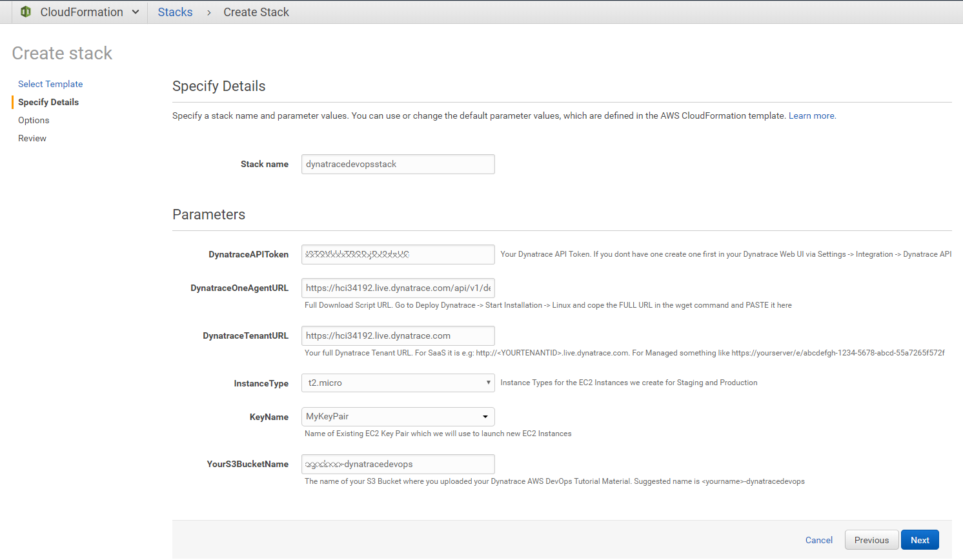This screenshot has width=963, height=560.
Task: Click the Previous button
Action: [871, 540]
